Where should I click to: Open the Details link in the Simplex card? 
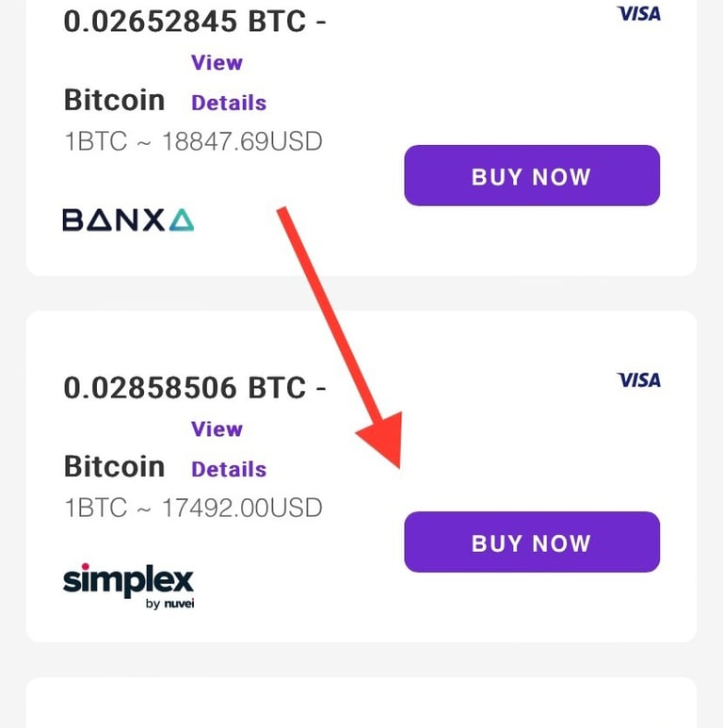(229, 469)
